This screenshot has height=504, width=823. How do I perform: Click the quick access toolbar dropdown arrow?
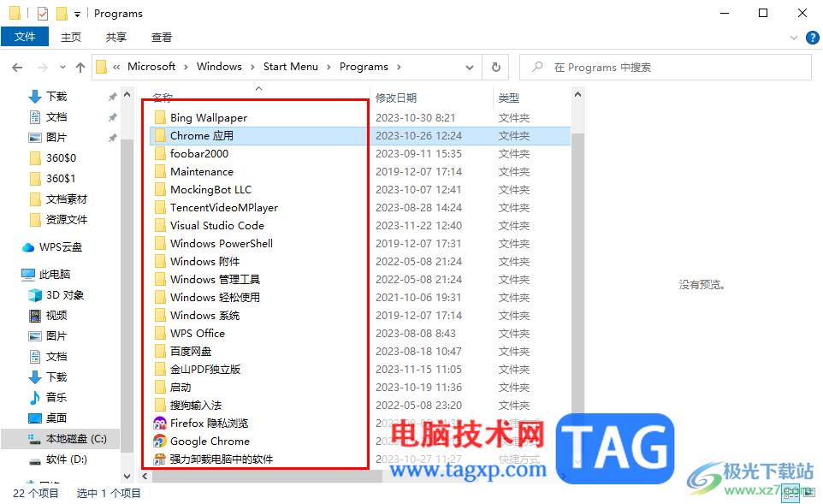click(x=77, y=15)
